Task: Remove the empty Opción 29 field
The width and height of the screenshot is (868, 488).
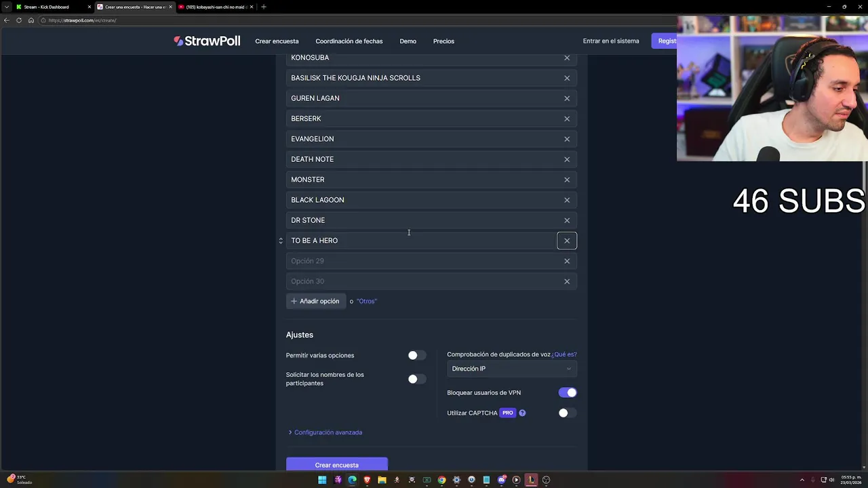Action: [x=567, y=261]
